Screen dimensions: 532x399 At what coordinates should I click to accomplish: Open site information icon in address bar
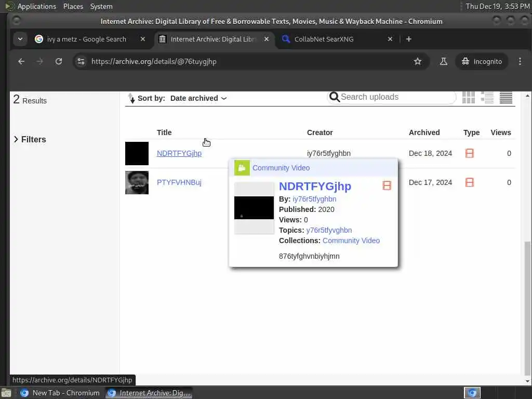(81, 61)
